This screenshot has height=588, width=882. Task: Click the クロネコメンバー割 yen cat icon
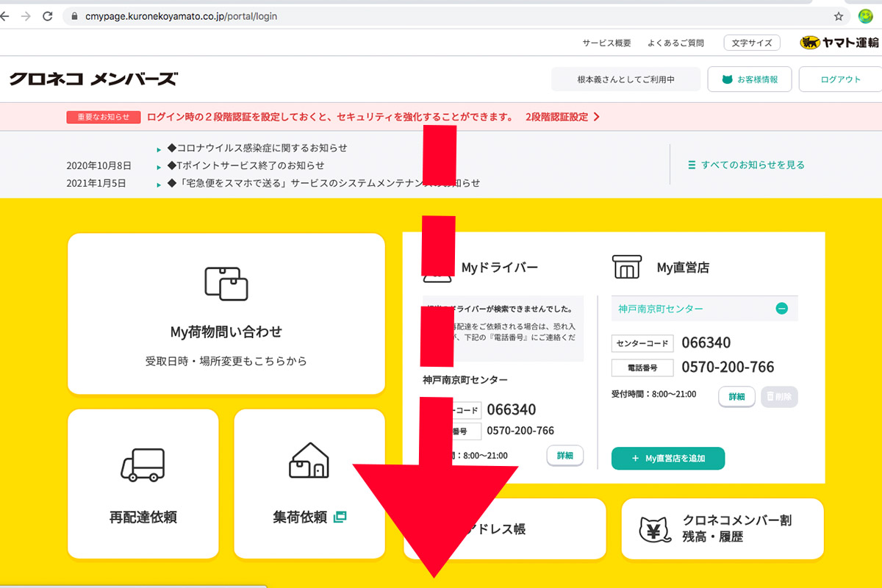point(654,528)
